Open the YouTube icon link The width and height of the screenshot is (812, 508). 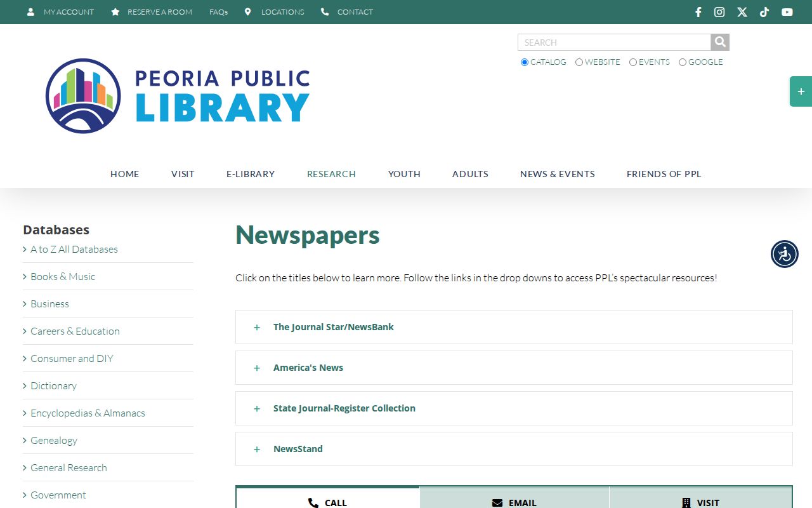[x=787, y=12]
